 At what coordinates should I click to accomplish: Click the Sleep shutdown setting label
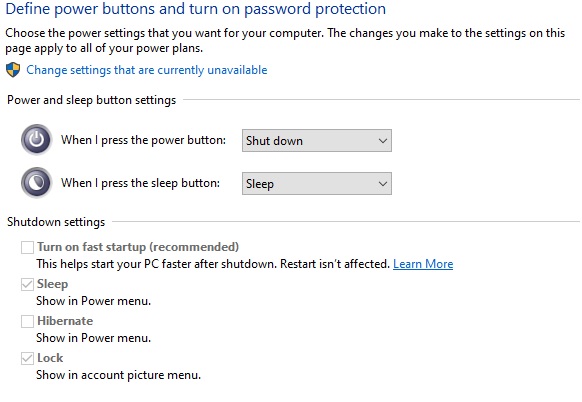pyautogui.click(x=52, y=284)
